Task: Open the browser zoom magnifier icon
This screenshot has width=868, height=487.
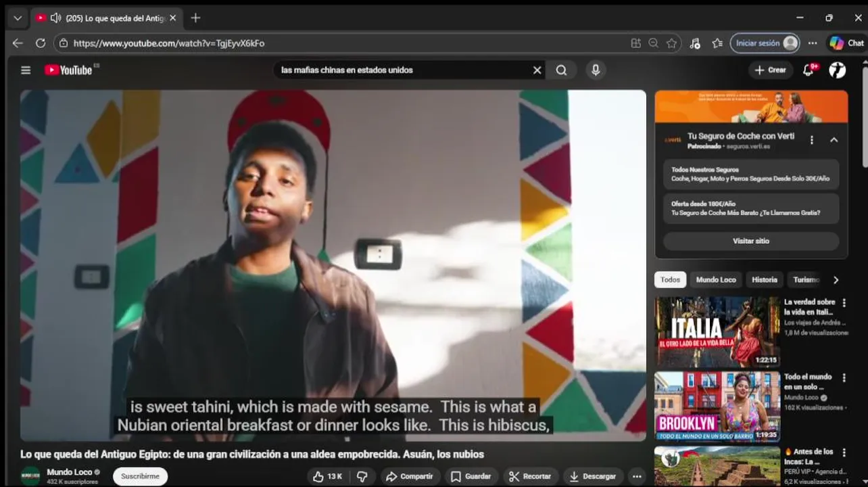Action: click(653, 43)
